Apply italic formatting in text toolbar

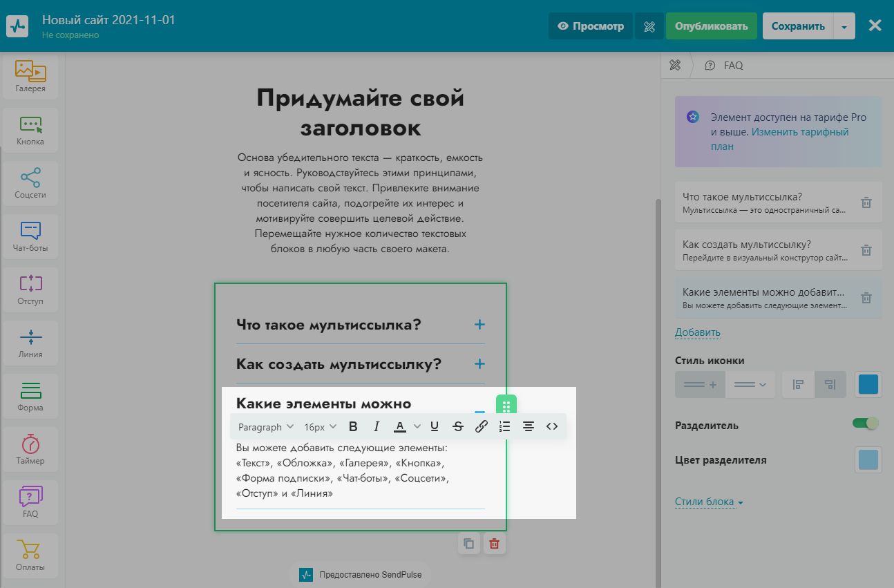377,426
